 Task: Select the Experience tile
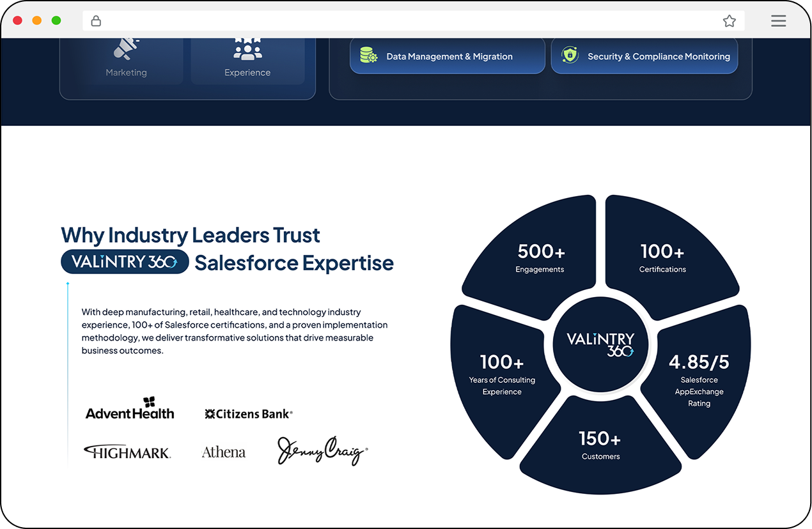pos(247,61)
